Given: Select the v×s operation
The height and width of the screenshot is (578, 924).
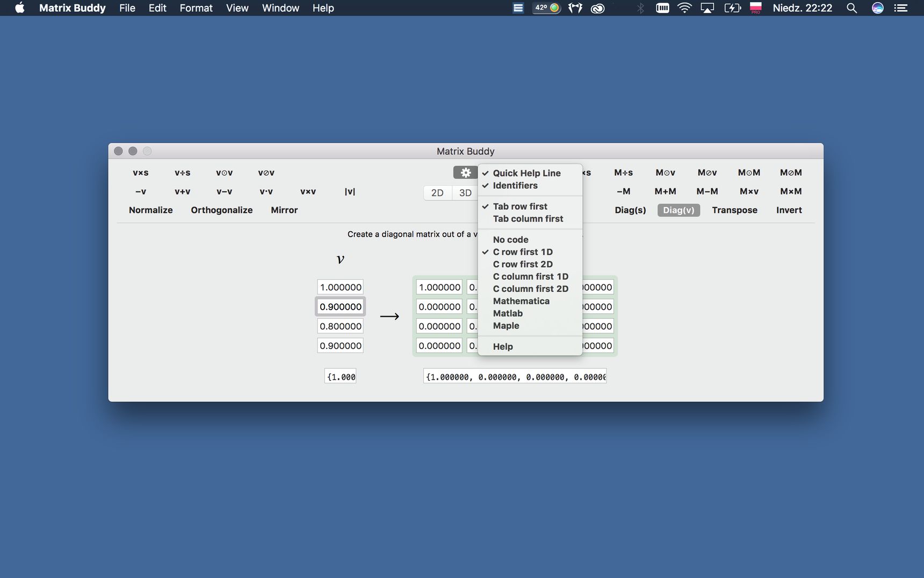Looking at the screenshot, I should 141,173.
